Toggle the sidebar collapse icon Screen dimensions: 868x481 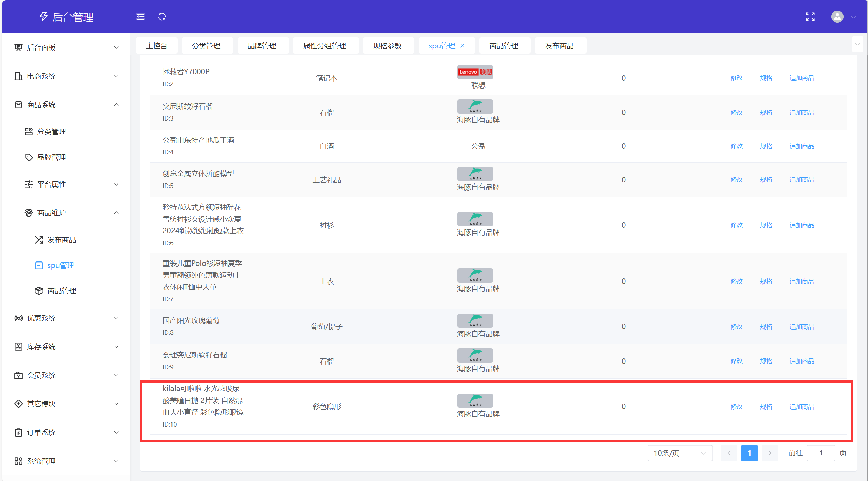click(141, 17)
